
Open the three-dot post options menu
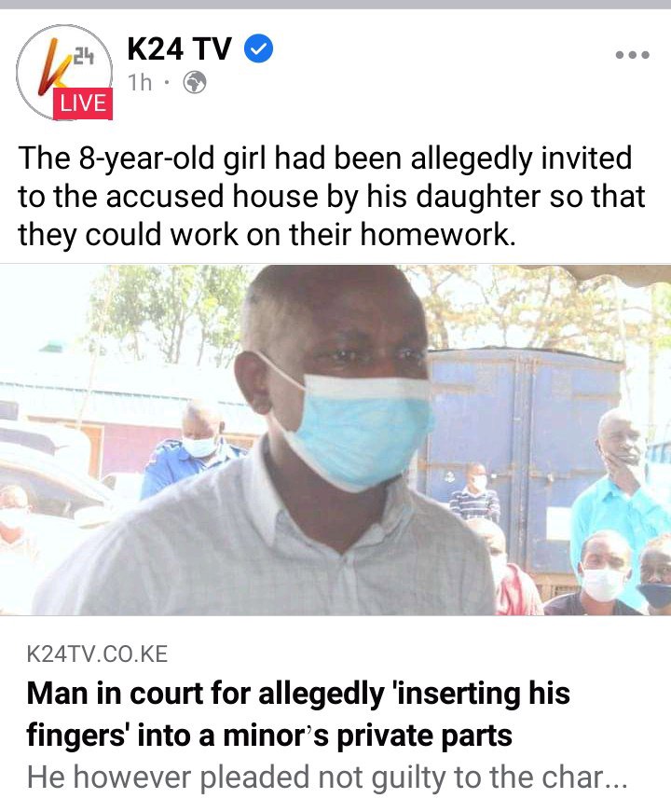coord(632,55)
